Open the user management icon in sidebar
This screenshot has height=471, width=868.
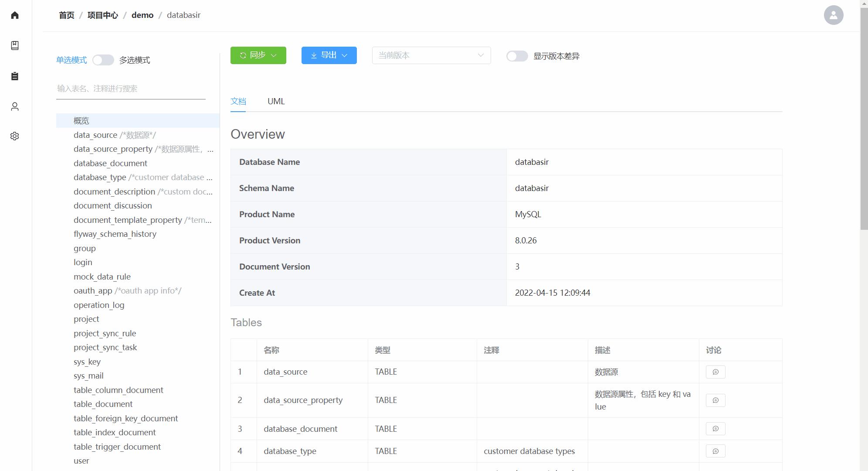coord(15,106)
